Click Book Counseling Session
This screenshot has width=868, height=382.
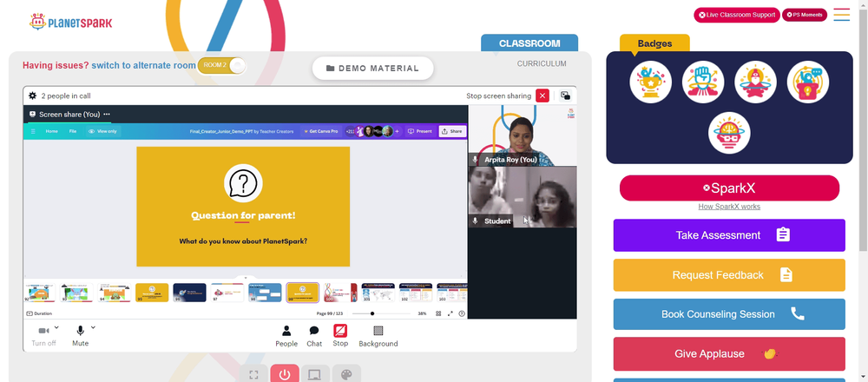point(729,314)
